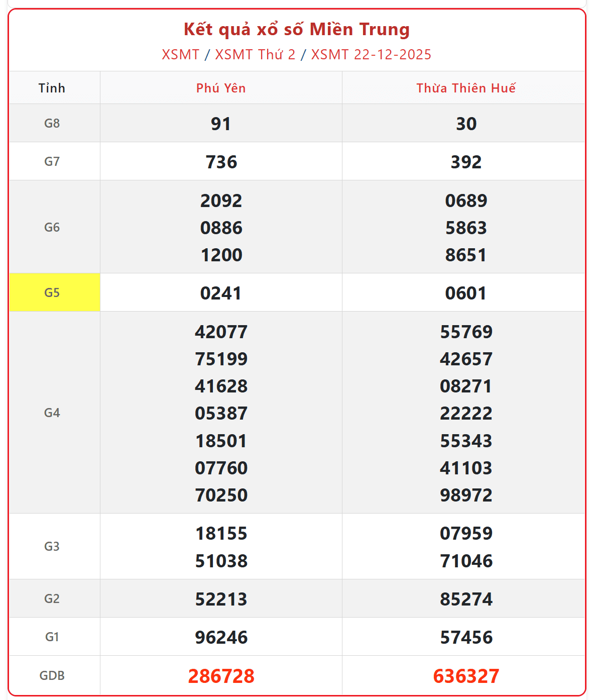Click the Kết quả xổ số Miền Trung heading
The width and height of the screenshot is (594, 700).
click(297, 29)
